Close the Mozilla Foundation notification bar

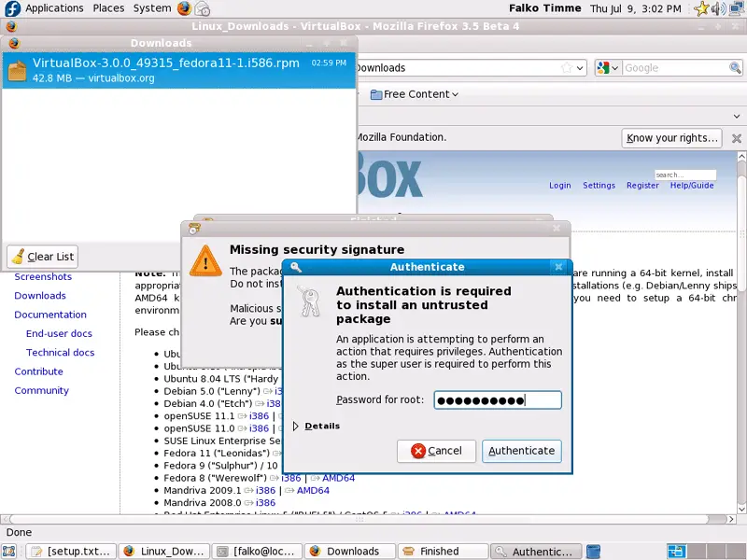[737, 138]
